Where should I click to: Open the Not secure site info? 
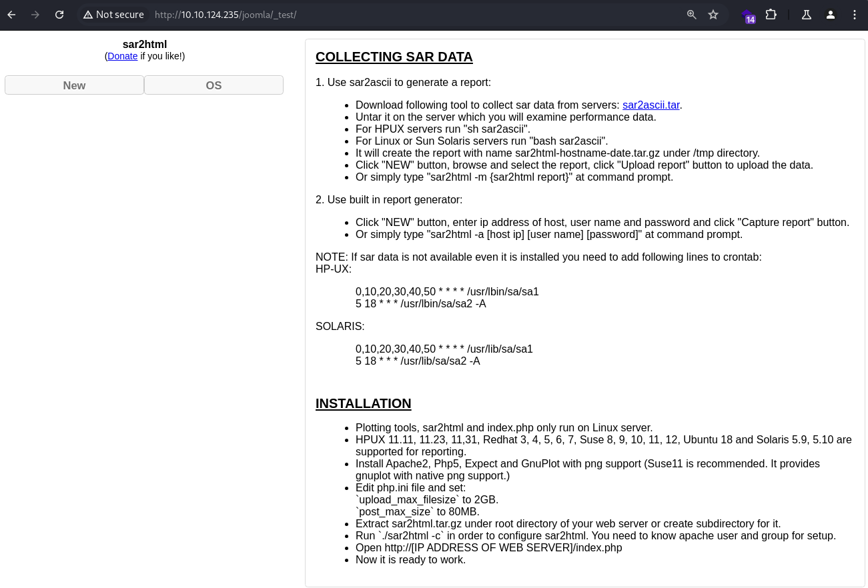[x=113, y=15]
